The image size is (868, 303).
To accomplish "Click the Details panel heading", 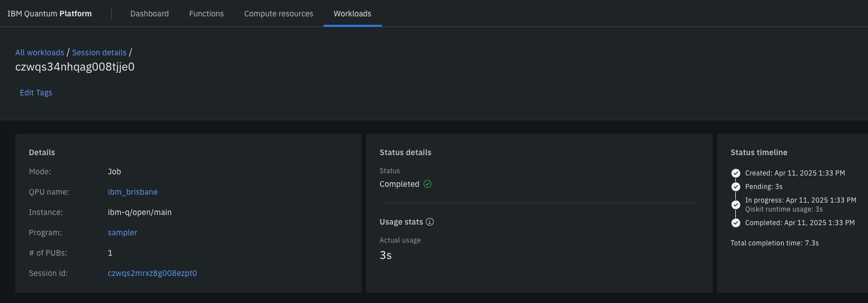I will 42,152.
